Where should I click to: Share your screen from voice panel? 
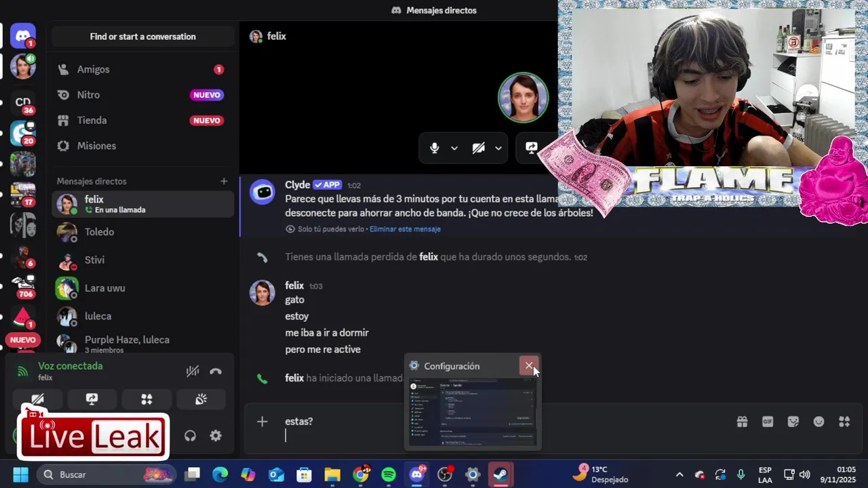coord(92,399)
